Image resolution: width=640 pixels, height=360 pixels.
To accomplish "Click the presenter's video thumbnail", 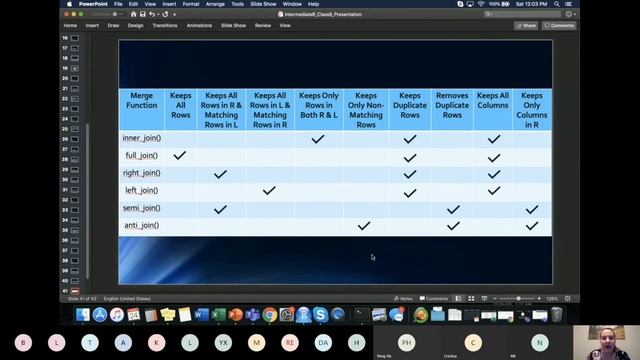I will pyautogui.click(x=607, y=342).
